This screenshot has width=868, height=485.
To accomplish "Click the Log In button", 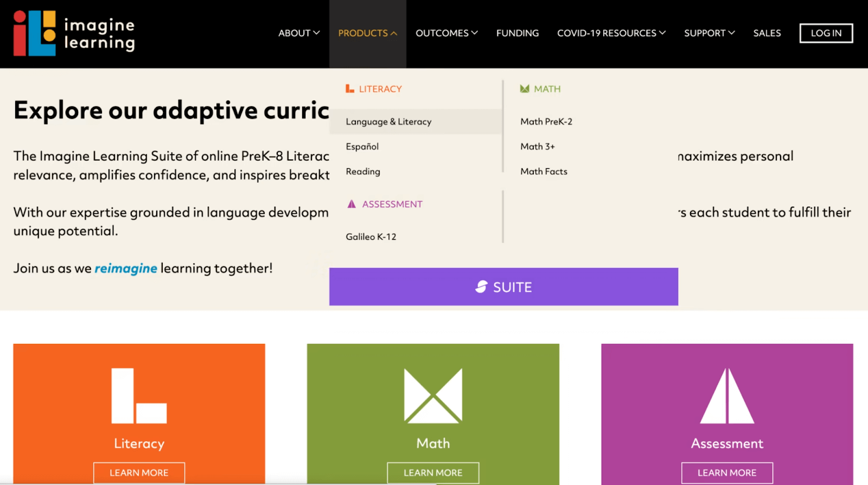I will [826, 33].
